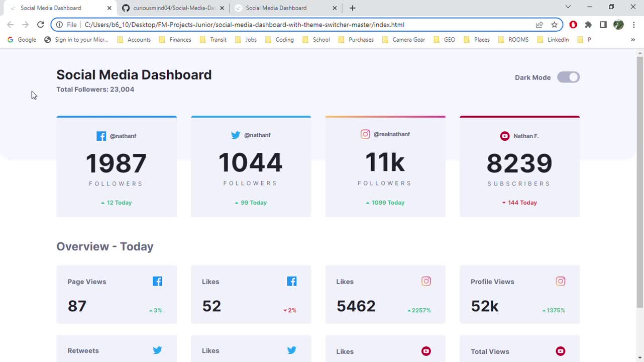Open the Coding bookmark folder

pyautogui.click(x=279, y=40)
